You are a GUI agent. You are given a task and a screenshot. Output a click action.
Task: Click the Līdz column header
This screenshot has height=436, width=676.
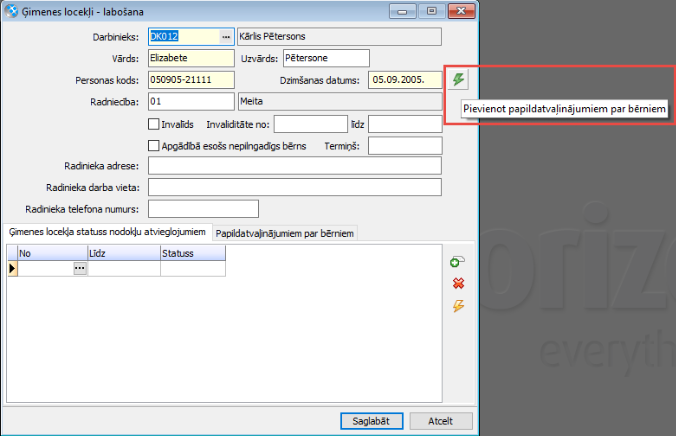pyautogui.click(x=124, y=253)
